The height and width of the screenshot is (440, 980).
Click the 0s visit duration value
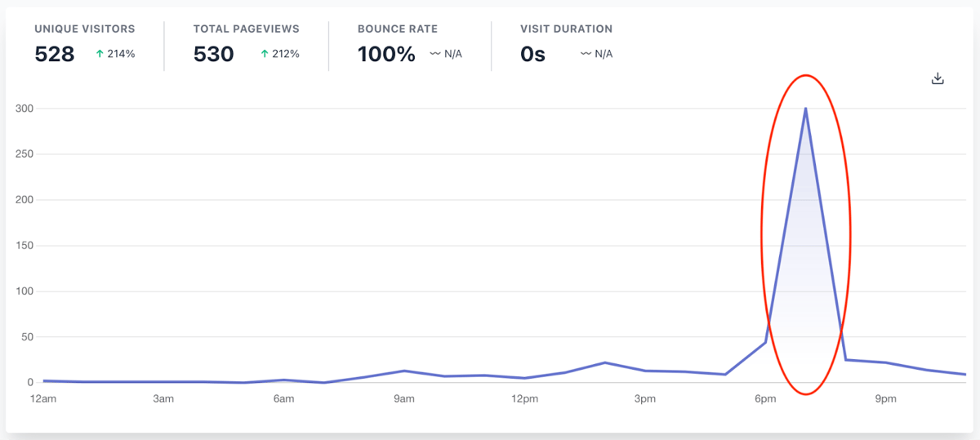pyautogui.click(x=532, y=55)
